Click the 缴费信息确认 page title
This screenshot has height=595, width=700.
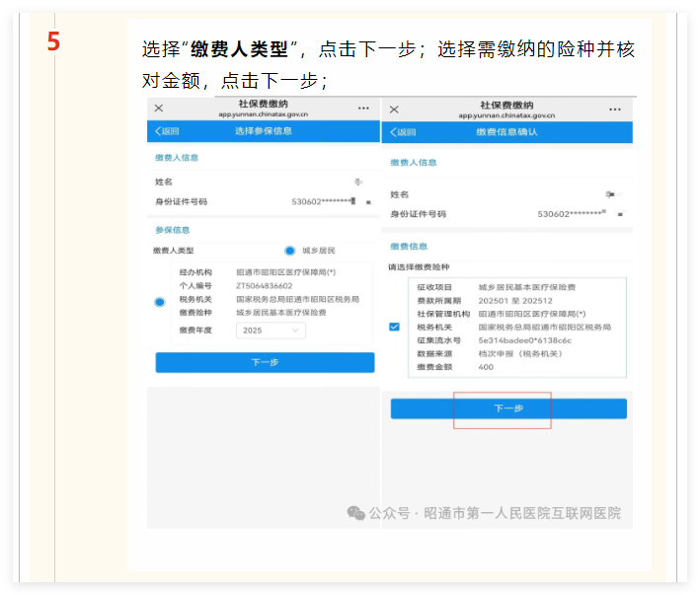point(507,132)
